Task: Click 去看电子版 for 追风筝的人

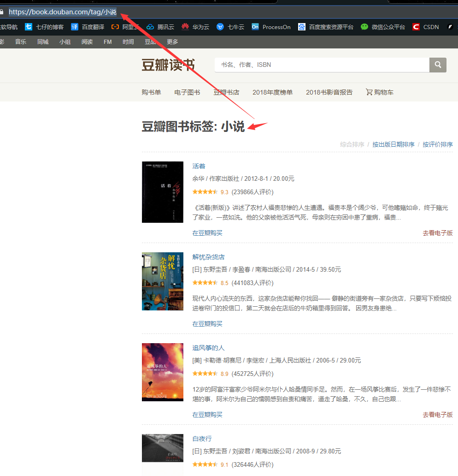Action: click(438, 414)
